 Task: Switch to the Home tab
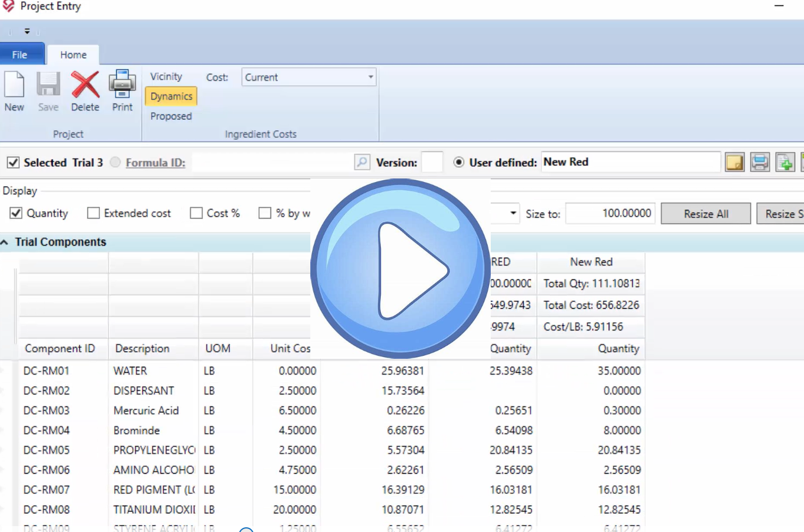point(73,55)
